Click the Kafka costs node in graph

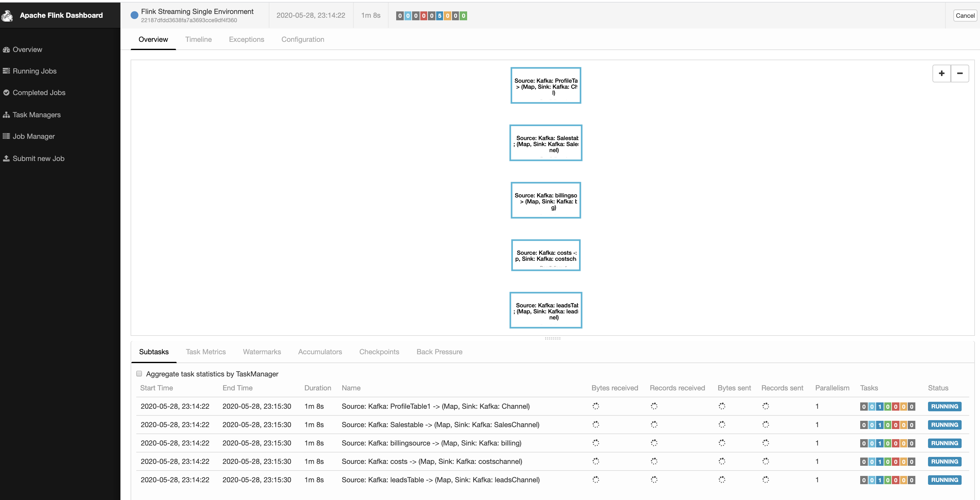pos(545,255)
